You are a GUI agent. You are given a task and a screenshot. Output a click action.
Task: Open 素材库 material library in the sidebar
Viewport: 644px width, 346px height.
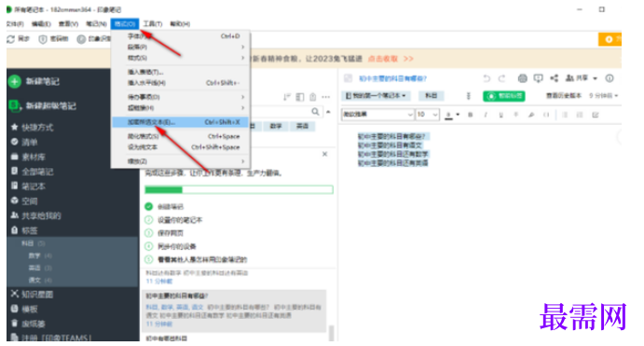click(x=29, y=157)
